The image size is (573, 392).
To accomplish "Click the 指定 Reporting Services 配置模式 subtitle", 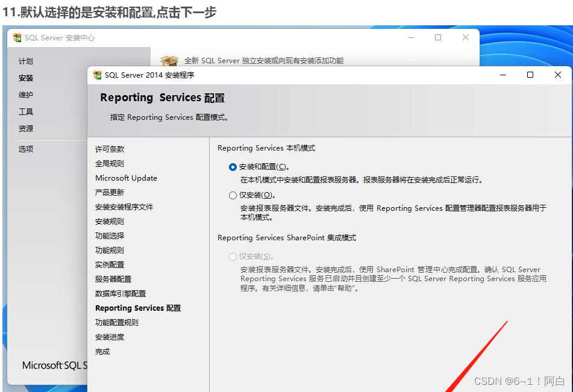I will tap(169, 117).
